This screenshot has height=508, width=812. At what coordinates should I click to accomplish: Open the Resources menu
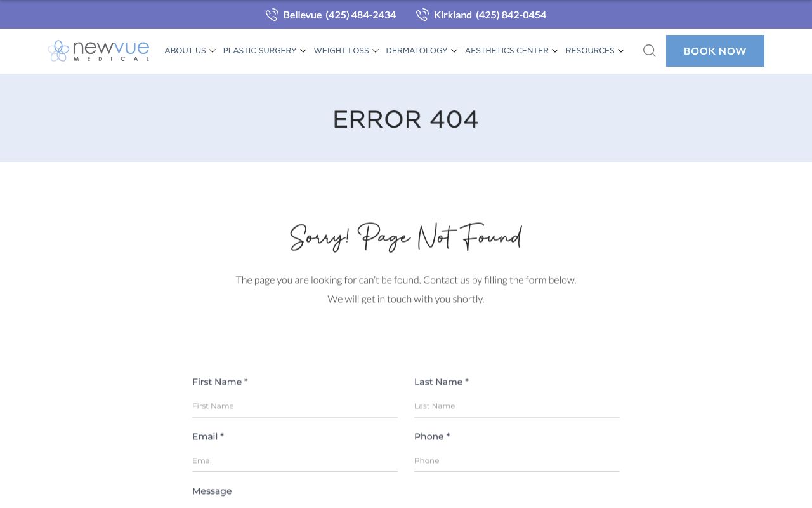click(590, 51)
